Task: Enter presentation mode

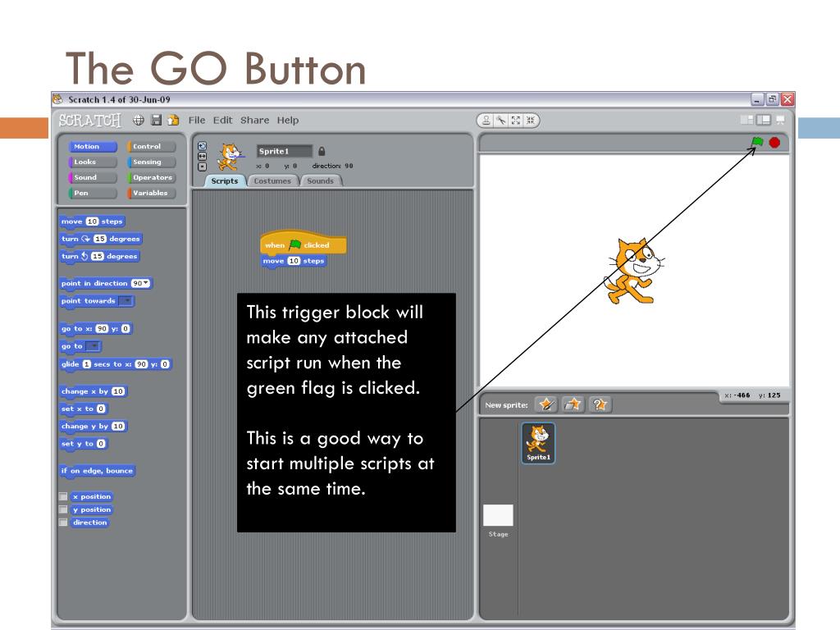Action: click(780, 120)
